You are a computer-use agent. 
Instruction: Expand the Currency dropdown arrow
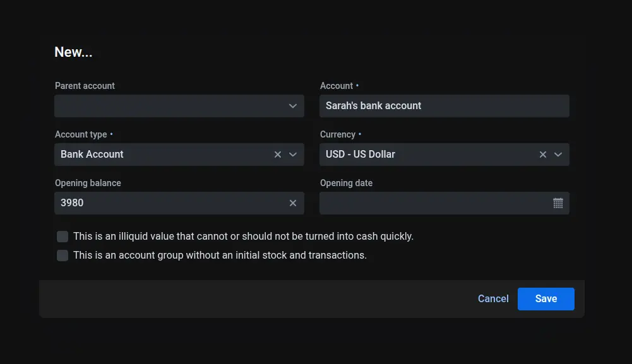click(x=558, y=155)
